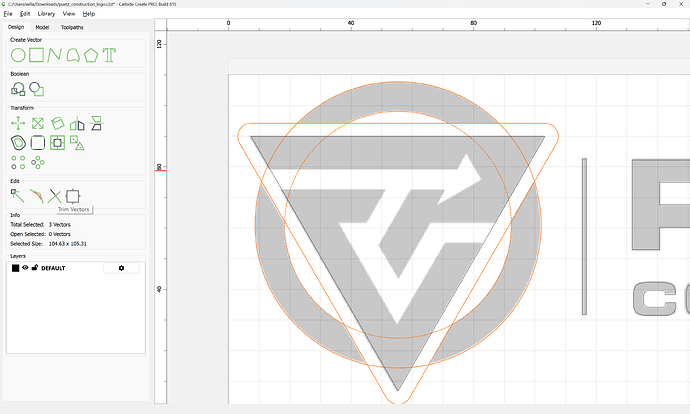The width and height of the screenshot is (690, 414).
Task: Click the gray letter C shape on canvas
Action: (655, 299)
